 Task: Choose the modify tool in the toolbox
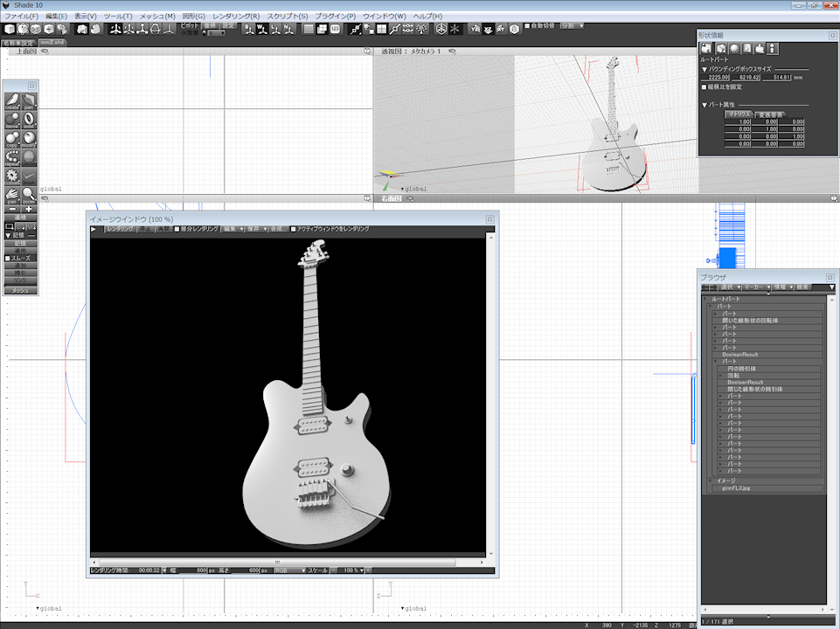click(29, 138)
